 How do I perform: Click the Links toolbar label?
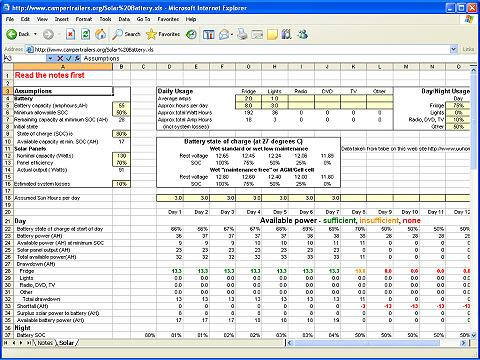[x=468, y=49]
